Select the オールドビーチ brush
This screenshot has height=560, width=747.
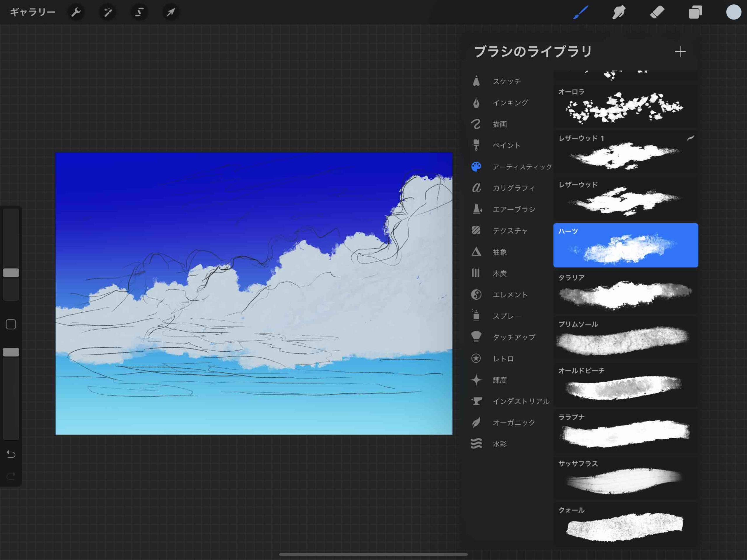625,385
